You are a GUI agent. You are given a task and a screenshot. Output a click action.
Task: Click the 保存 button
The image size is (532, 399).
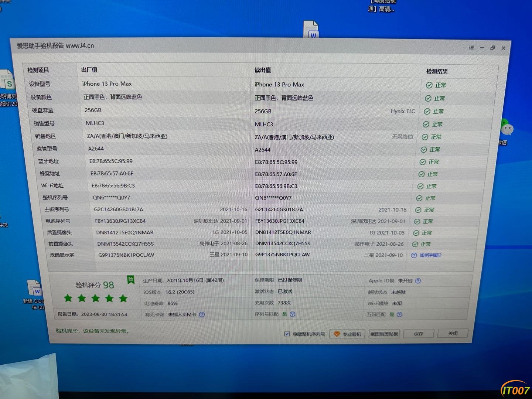tap(419, 334)
